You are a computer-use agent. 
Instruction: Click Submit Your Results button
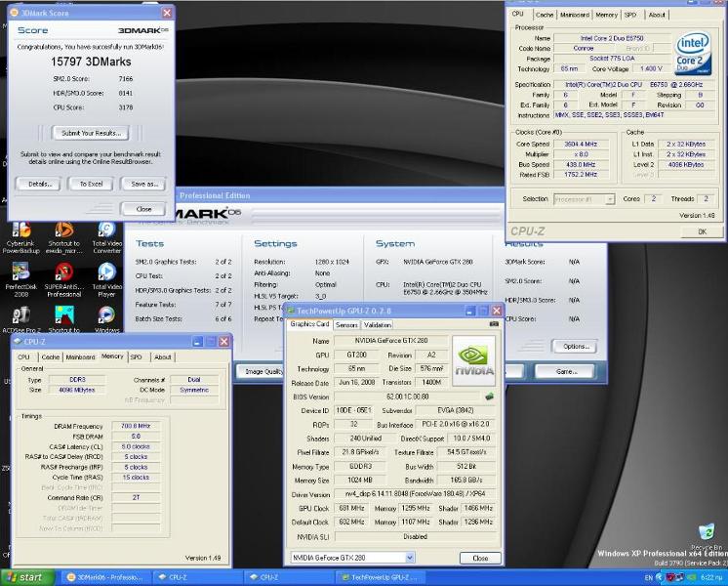click(91, 133)
